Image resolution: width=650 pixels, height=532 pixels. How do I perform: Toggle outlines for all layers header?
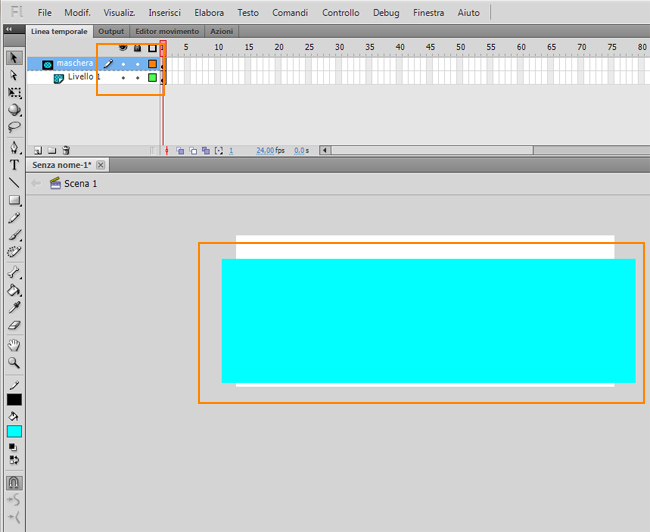152,48
